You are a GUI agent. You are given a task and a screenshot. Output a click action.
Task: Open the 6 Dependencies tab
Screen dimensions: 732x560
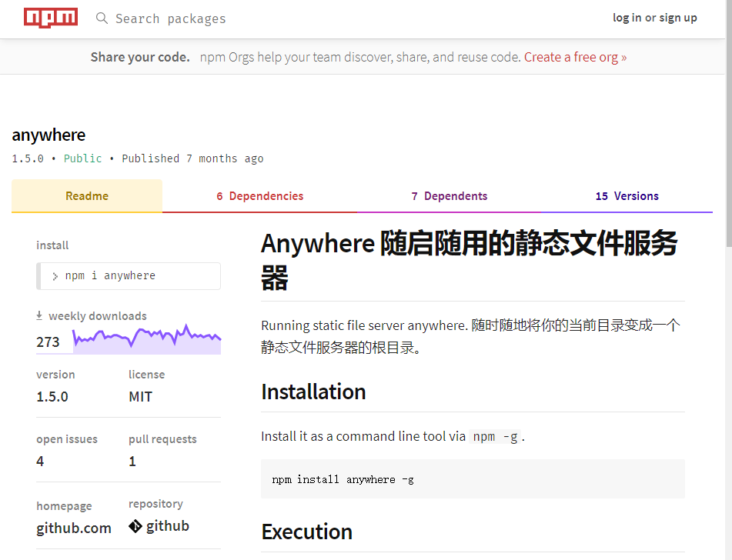pos(259,196)
